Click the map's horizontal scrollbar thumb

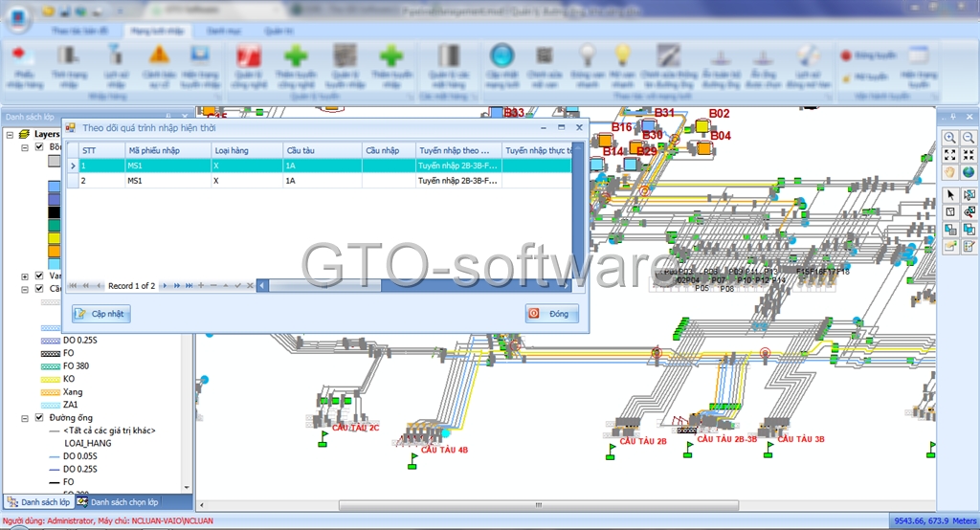(x=539, y=505)
